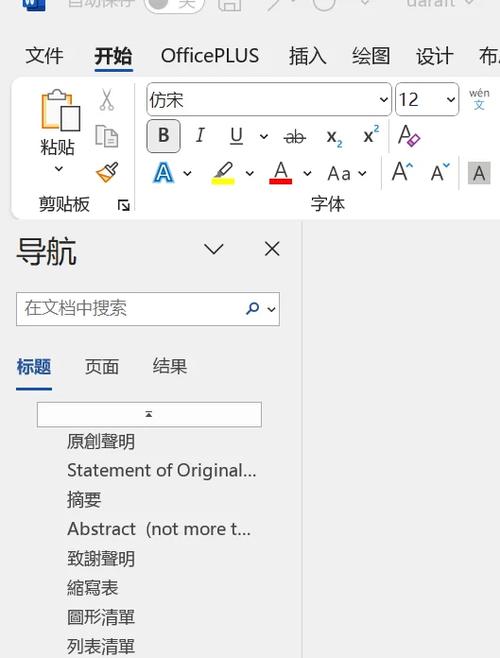Select the 标题 navigation tab
Screen dimensions: 500x658
34,367
